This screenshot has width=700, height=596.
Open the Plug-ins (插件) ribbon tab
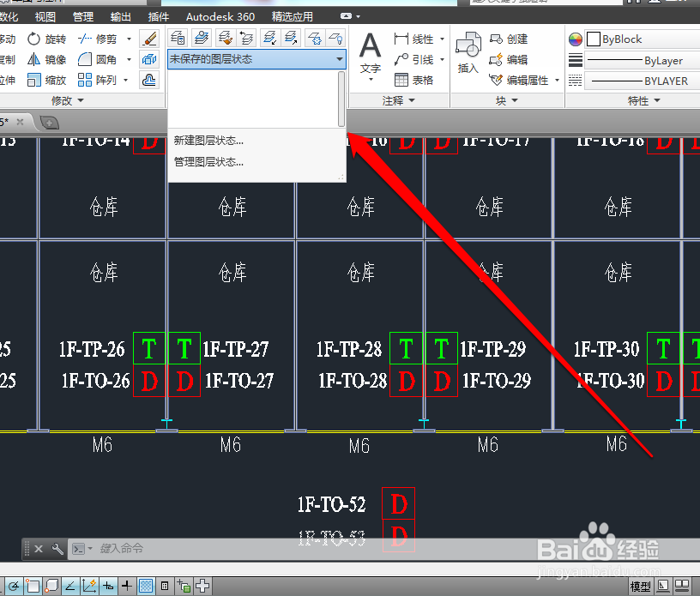[x=159, y=17]
